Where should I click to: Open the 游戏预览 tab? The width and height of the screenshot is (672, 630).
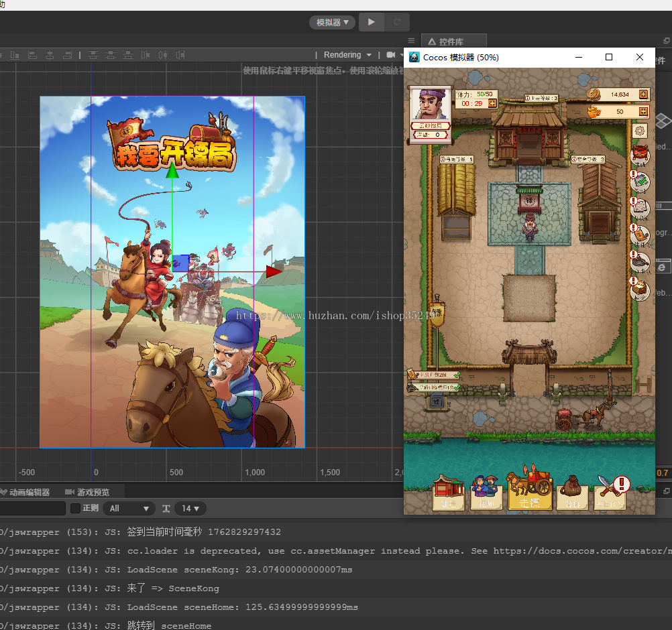(x=87, y=492)
